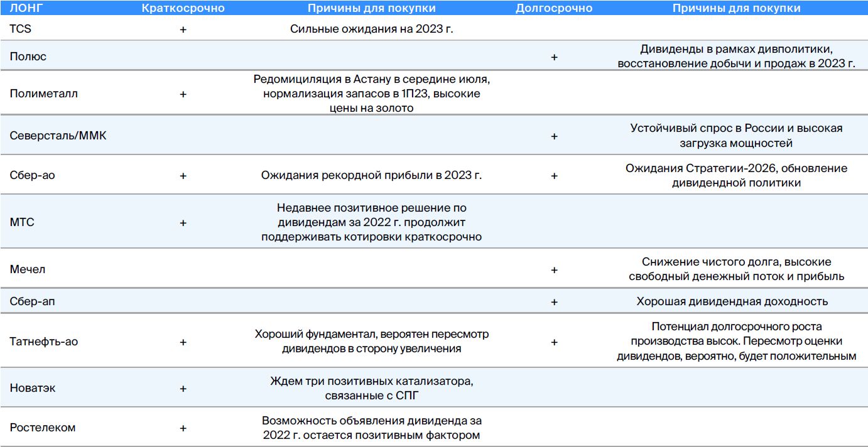
Task: Click the short-term plus for МТС
Action: click(x=183, y=223)
